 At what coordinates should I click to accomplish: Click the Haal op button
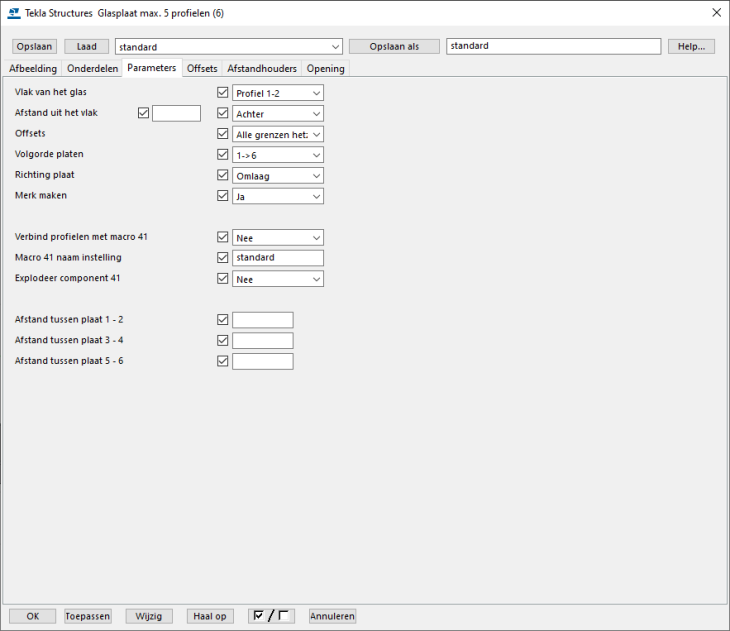click(x=210, y=616)
